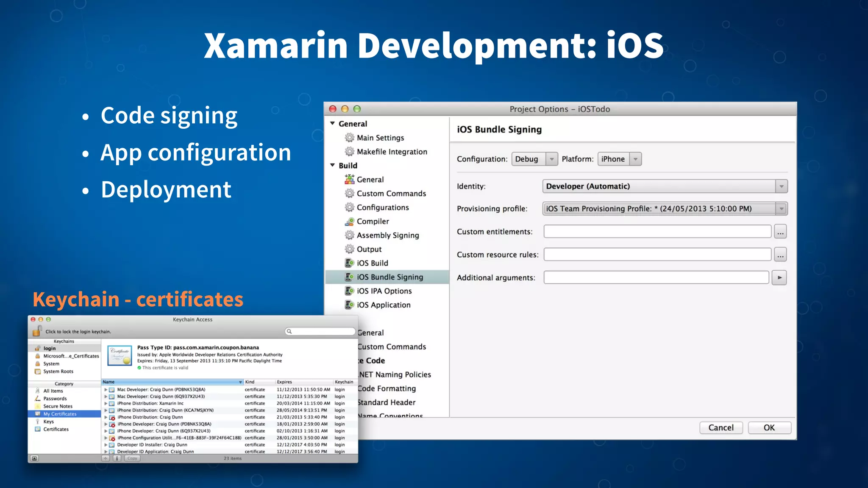This screenshot has width=868, height=488.
Task: Collapse the Build tree section
Action: tap(333, 165)
